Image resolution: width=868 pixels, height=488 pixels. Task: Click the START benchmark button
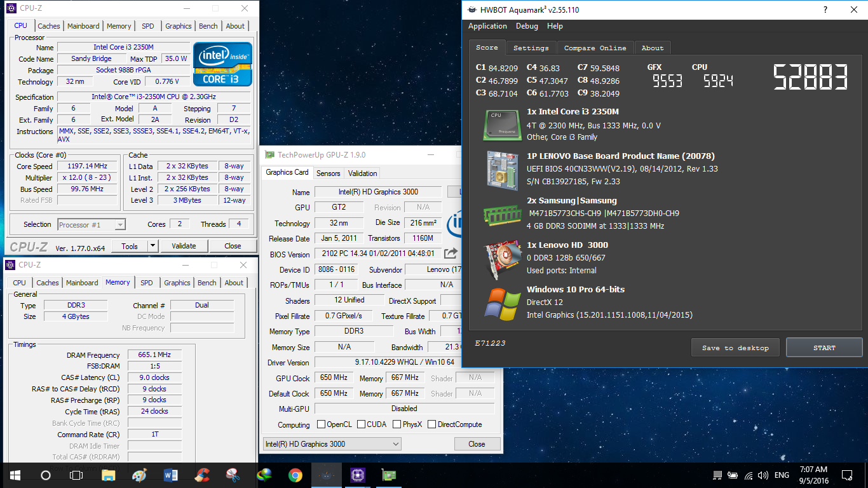pyautogui.click(x=824, y=348)
